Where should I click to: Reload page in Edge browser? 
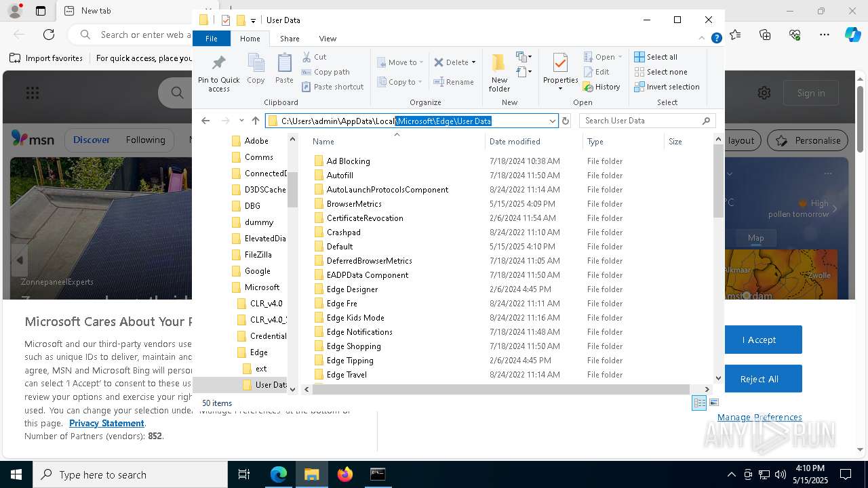click(49, 35)
